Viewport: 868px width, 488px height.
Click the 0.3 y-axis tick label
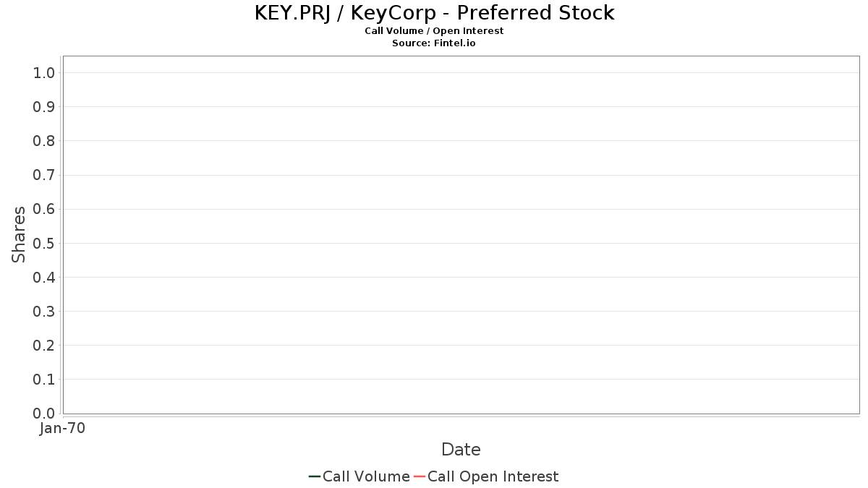click(44, 312)
